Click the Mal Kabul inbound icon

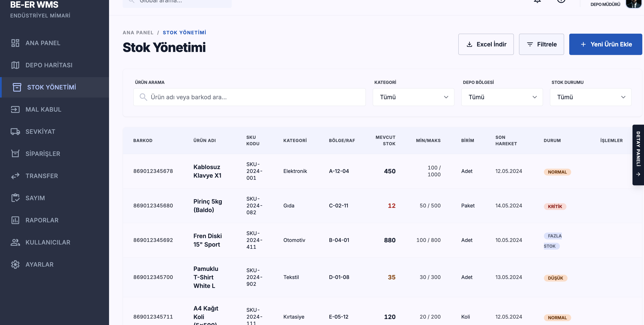point(15,109)
